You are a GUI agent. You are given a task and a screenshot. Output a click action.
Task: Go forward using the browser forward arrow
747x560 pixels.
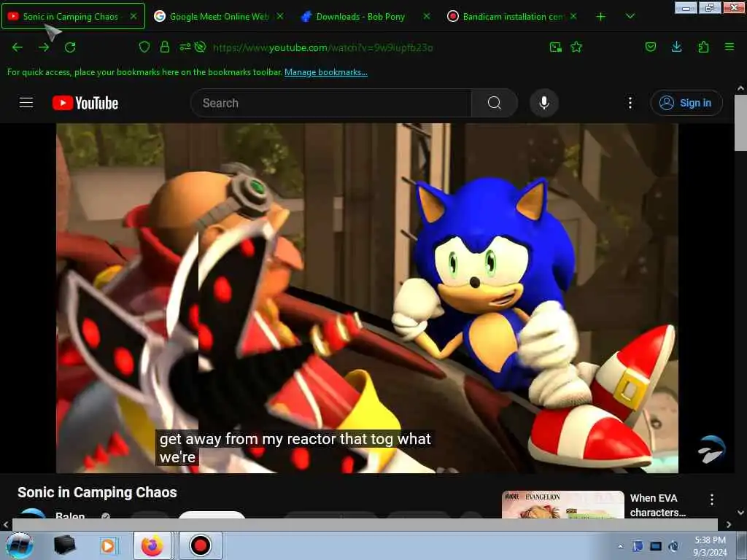click(44, 47)
